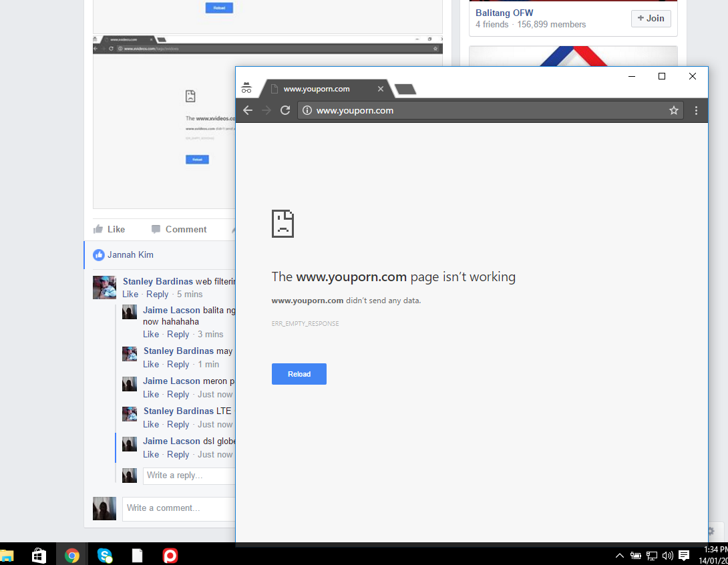Screen dimensions: 728x565
Task: Click Write a reply input field
Action: click(x=190, y=476)
